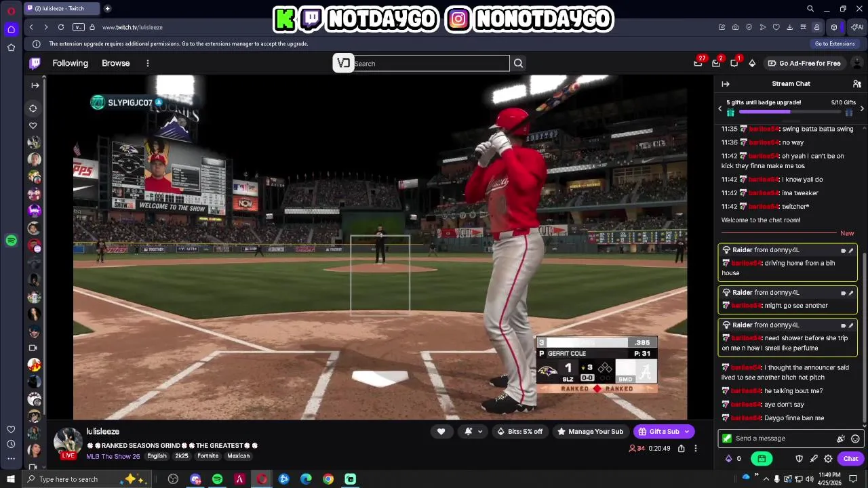Click the MLB The Show 26 category link

(113, 456)
